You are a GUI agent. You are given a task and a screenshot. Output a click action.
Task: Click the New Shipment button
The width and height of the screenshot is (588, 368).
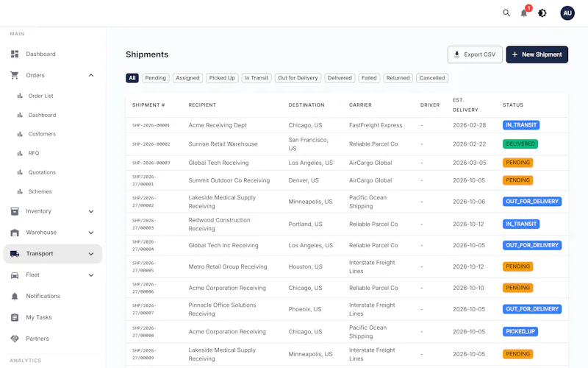pyautogui.click(x=537, y=54)
